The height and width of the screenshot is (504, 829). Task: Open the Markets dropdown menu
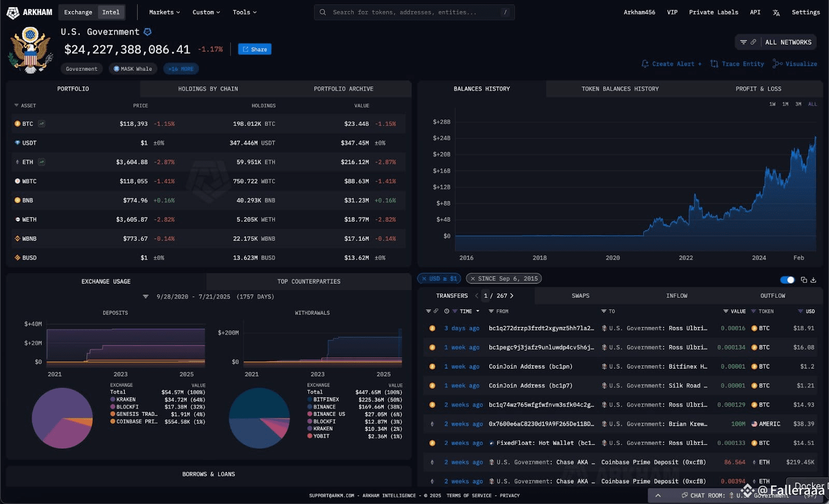click(165, 12)
